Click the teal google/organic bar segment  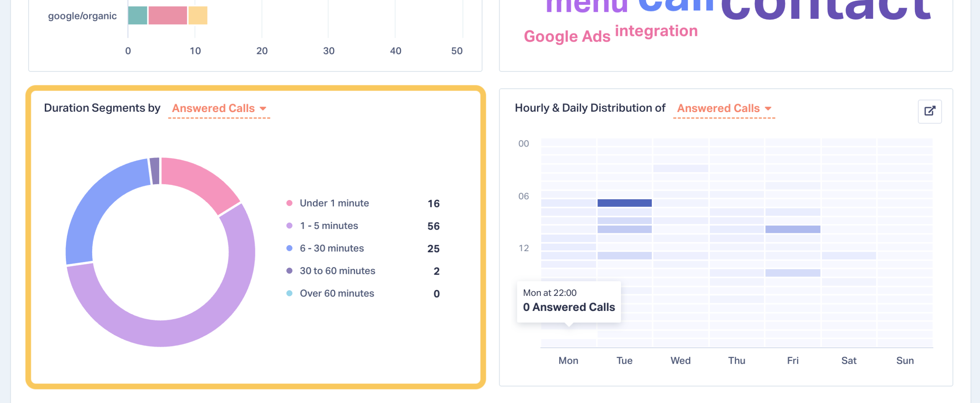tap(137, 16)
